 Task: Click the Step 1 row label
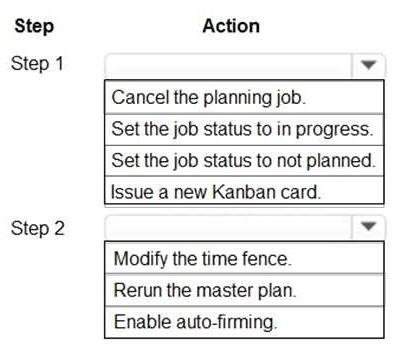coord(37,63)
